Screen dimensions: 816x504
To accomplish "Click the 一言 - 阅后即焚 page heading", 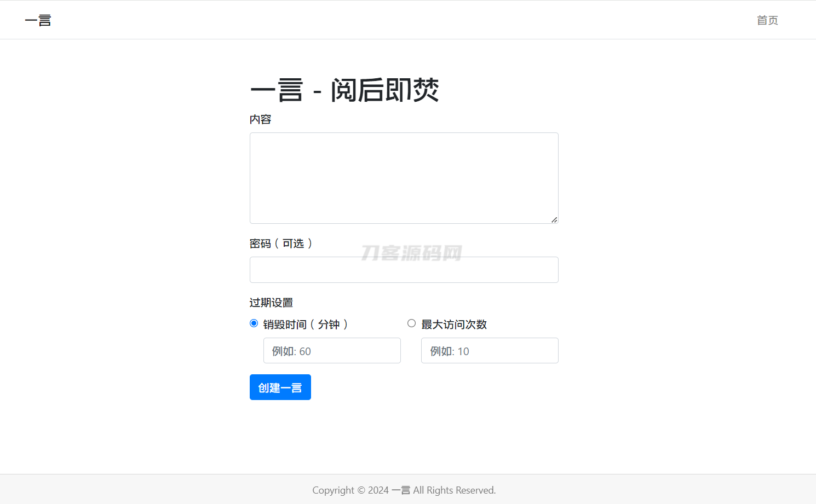I will [344, 89].
